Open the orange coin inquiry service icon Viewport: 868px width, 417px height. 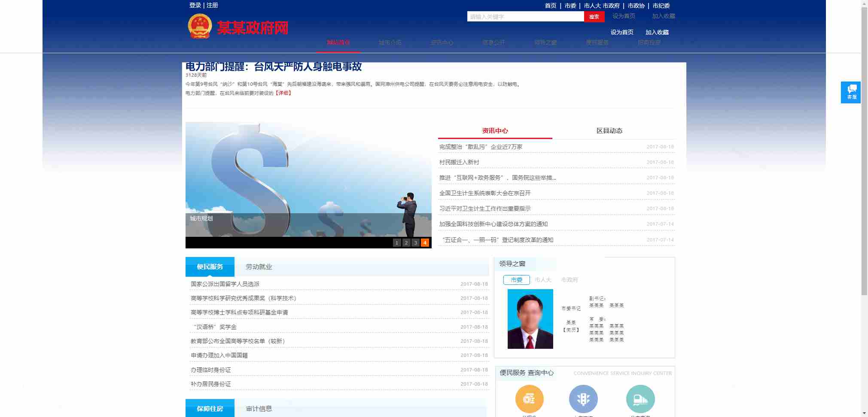(x=529, y=399)
